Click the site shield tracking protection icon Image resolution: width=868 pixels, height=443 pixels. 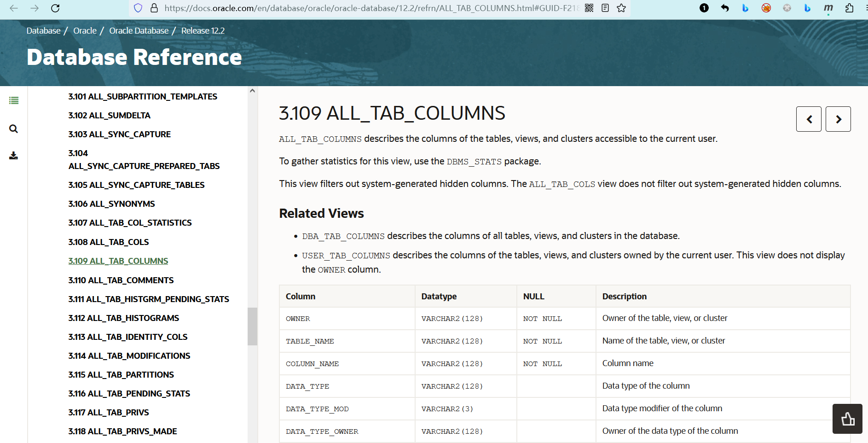(138, 8)
